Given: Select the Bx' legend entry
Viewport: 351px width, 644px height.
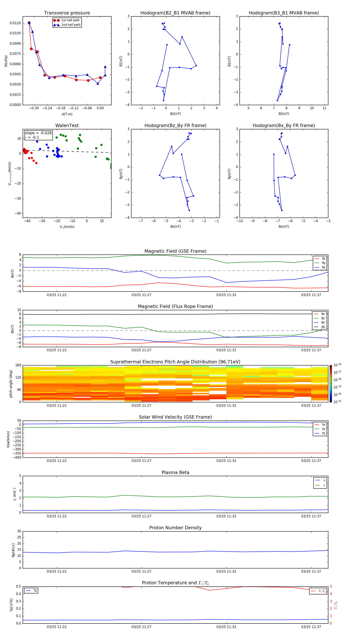Looking at the screenshot, I should 320,314.
